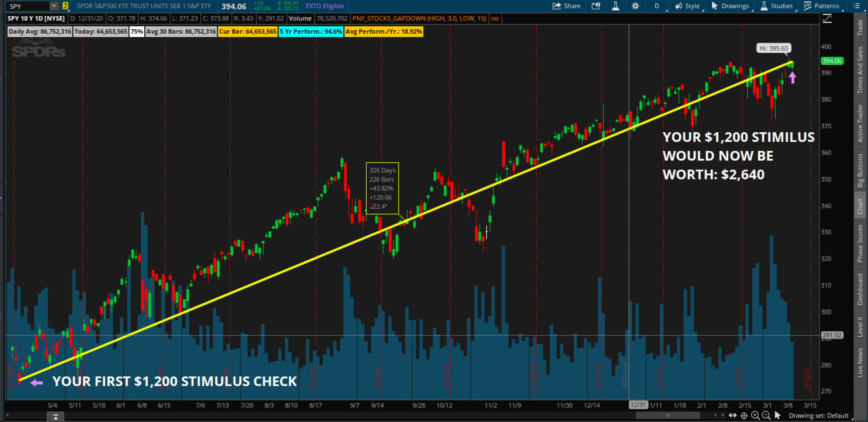Open the Patterns dropdown menu
This screenshot has width=868, height=422.
[x=822, y=6]
